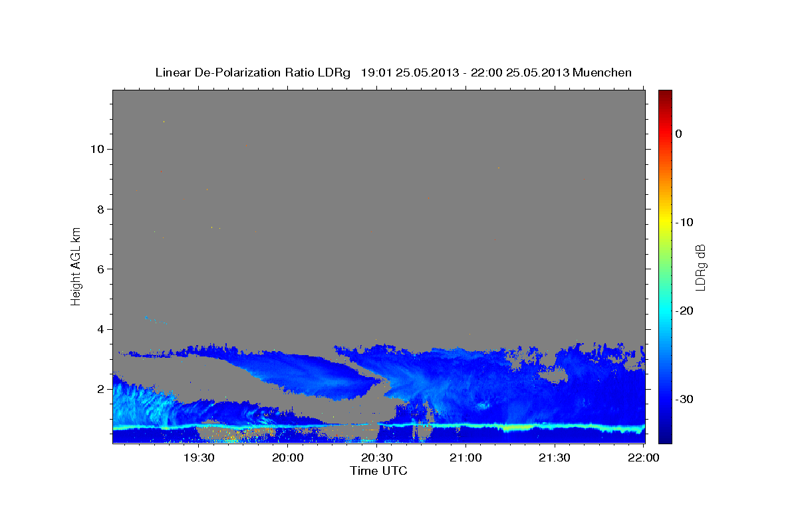Click the 21:30 time tick label

(554, 458)
